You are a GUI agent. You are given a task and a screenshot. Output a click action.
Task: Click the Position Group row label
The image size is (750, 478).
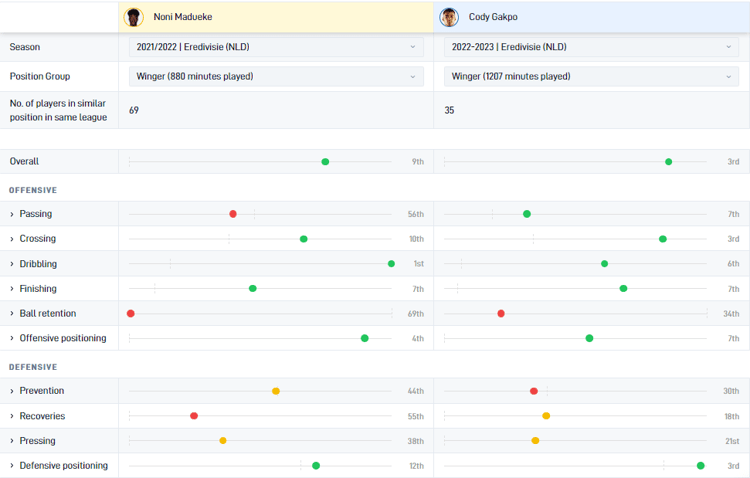coord(40,77)
